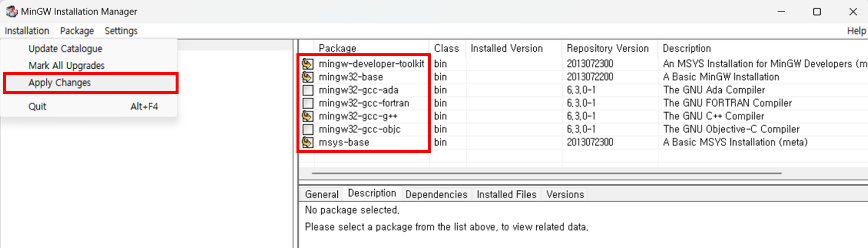The height and width of the screenshot is (248, 868).
Task: Open the Installation menu
Action: [x=27, y=31]
